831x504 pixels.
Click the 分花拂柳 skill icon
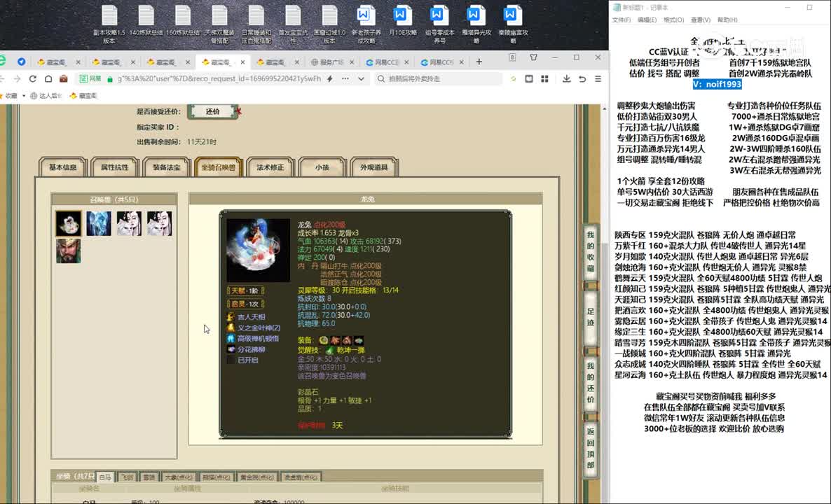pos(231,349)
